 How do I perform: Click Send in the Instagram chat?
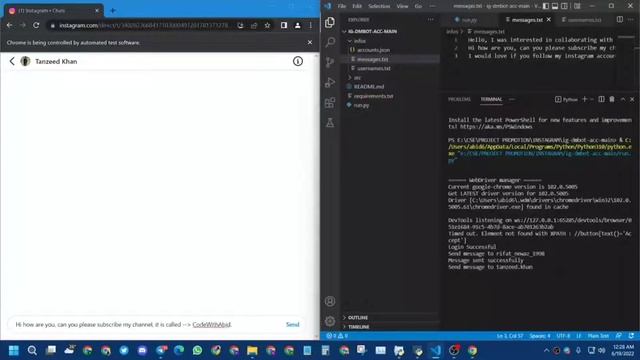click(292, 324)
